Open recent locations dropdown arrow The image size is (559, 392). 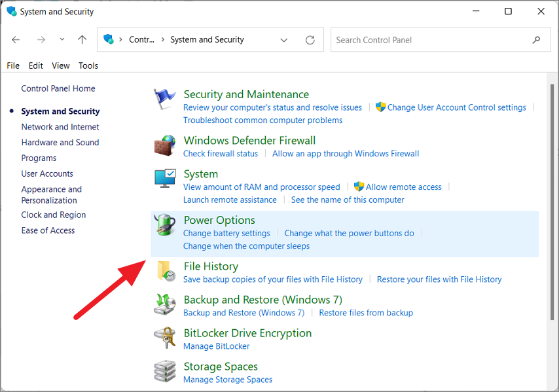coord(62,39)
